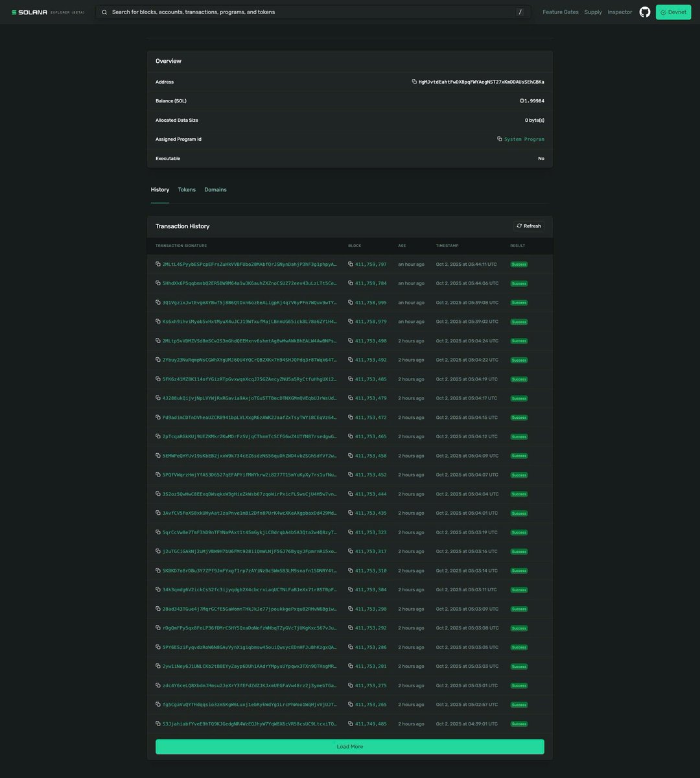The width and height of the screenshot is (700, 778).
Task: Open the System Program link
Action: click(x=524, y=139)
